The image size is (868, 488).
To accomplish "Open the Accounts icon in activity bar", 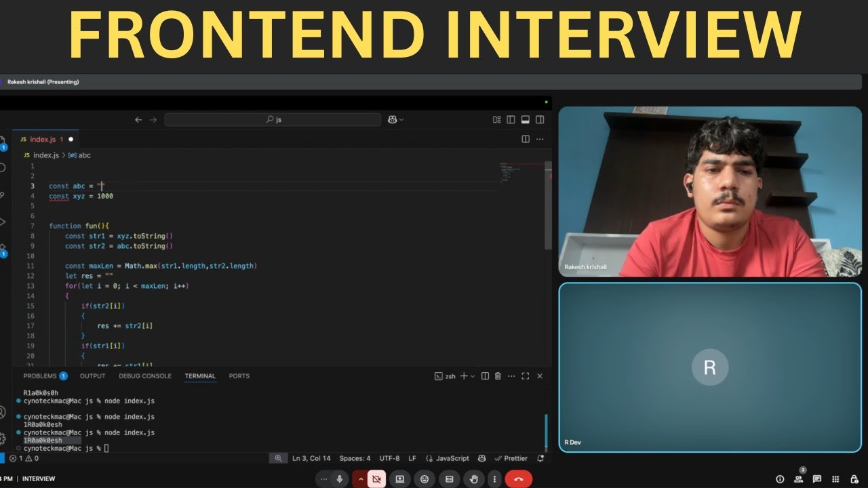I will [x=3, y=412].
